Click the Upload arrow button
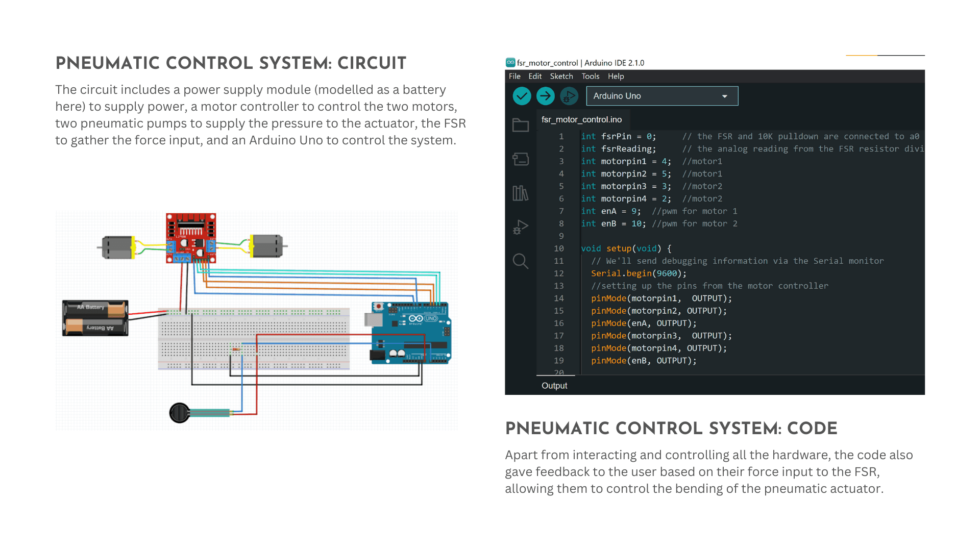The image size is (980, 551). (545, 96)
